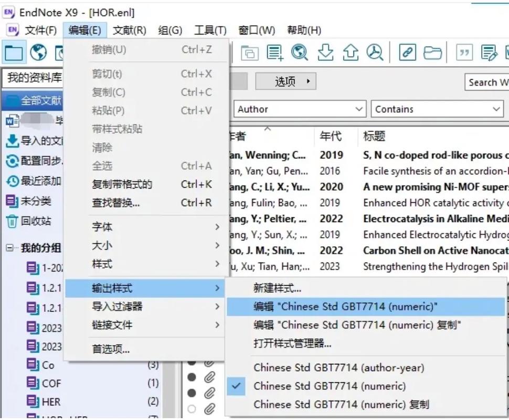Expand the 样式 submenu
This screenshot has width=509, height=420.
145,264
